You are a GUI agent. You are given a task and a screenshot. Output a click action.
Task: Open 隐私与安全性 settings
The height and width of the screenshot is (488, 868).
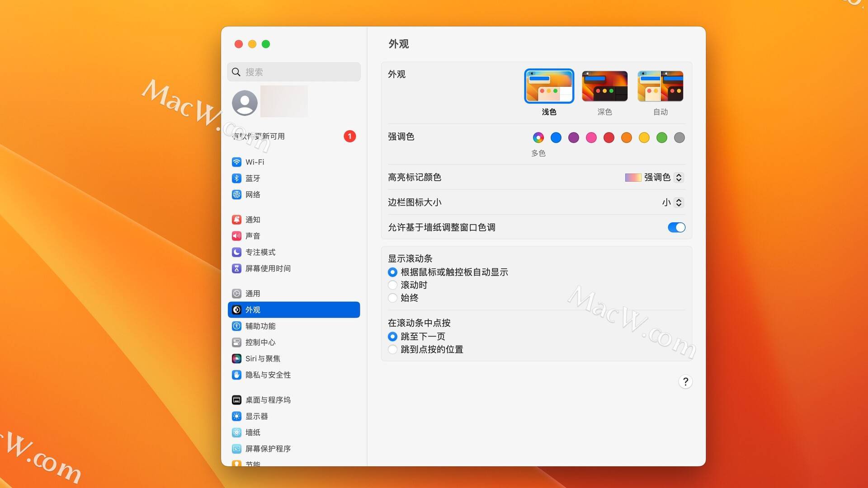click(268, 375)
